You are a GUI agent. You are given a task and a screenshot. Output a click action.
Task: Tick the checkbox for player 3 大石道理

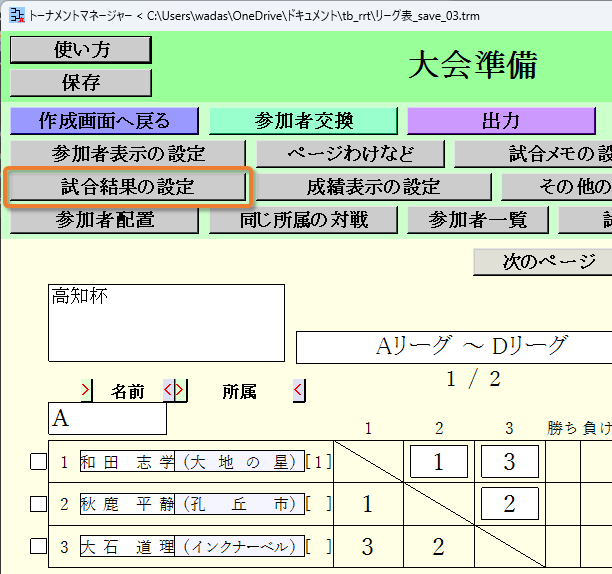38,546
